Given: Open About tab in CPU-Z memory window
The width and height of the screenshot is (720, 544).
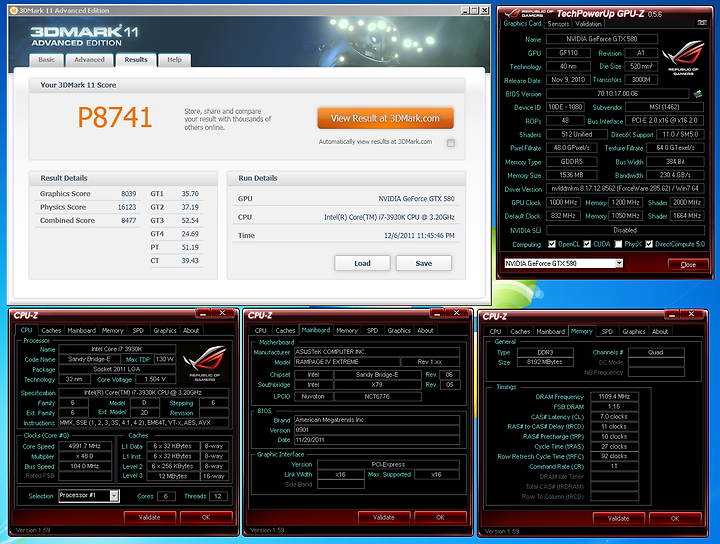Looking at the screenshot, I should pyautogui.click(x=660, y=331).
